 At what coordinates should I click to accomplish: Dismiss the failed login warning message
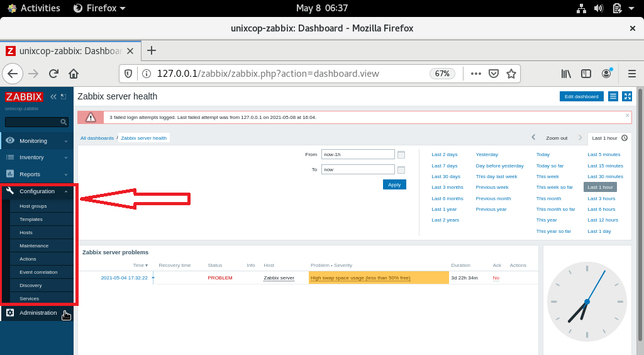pos(627,115)
